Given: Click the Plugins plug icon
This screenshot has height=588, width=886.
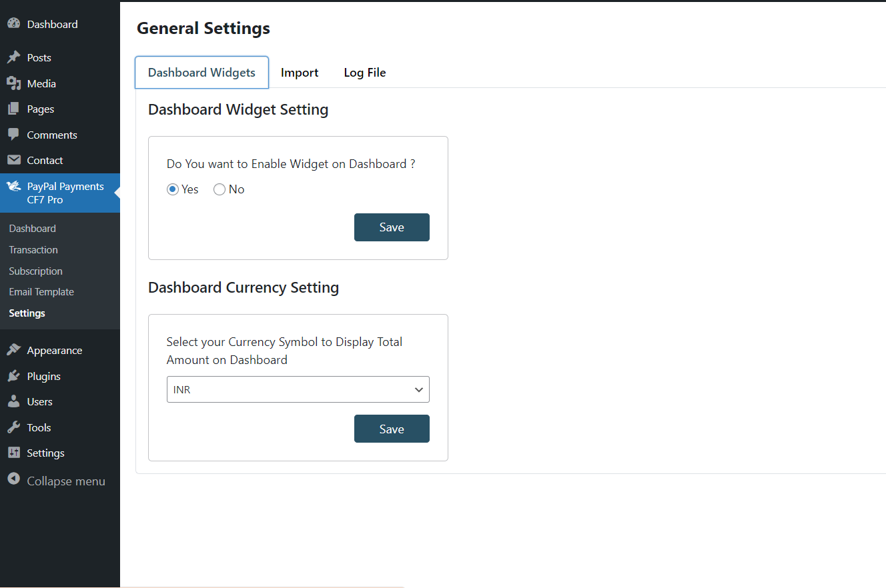Looking at the screenshot, I should click(13, 376).
